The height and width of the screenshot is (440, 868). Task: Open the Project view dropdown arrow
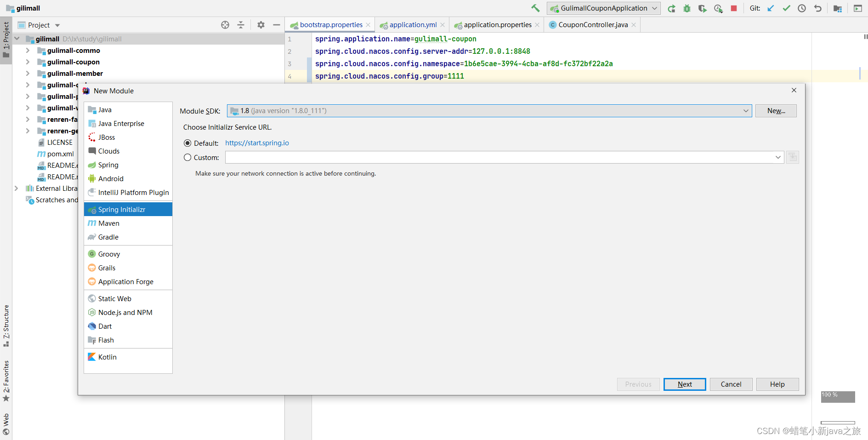tap(57, 25)
